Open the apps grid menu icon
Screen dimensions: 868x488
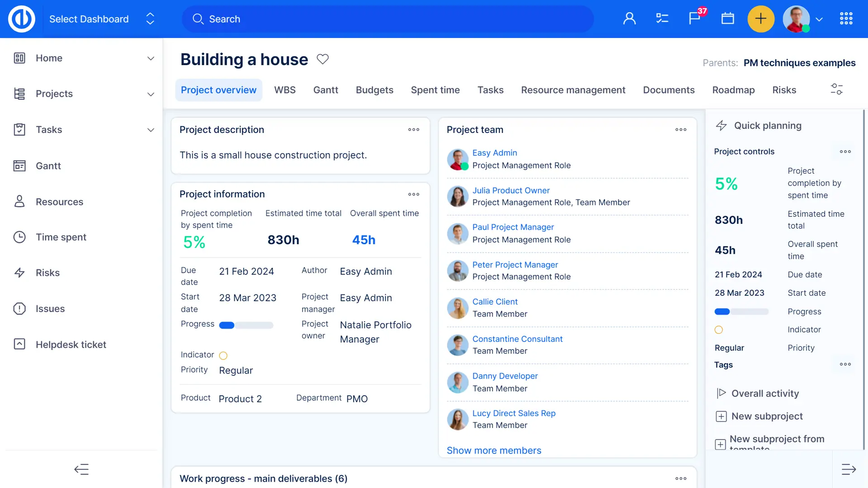click(x=846, y=19)
